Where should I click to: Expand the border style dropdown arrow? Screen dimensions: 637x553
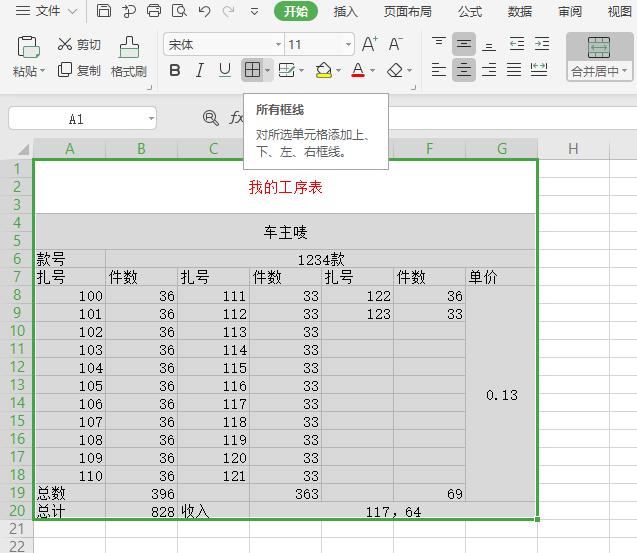click(267, 70)
